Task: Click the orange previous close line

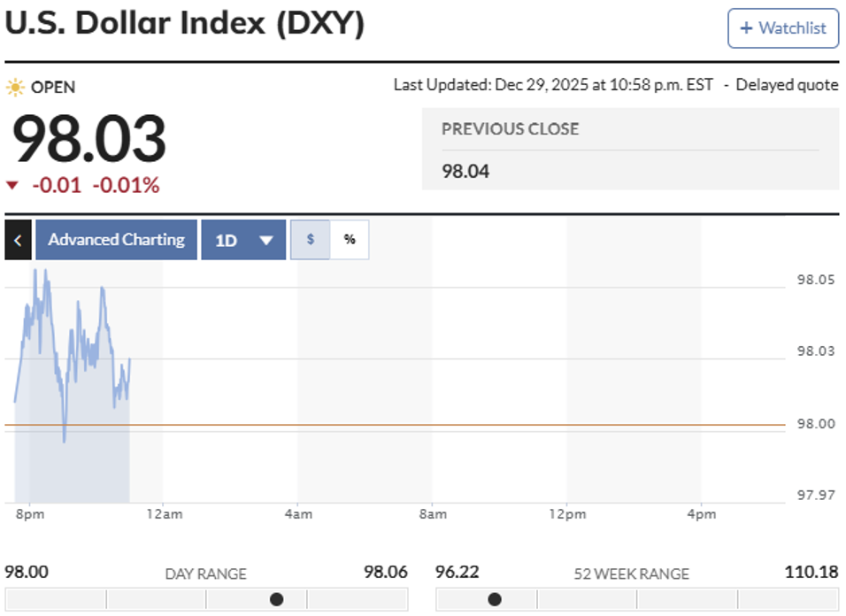Action: pos(442,425)
